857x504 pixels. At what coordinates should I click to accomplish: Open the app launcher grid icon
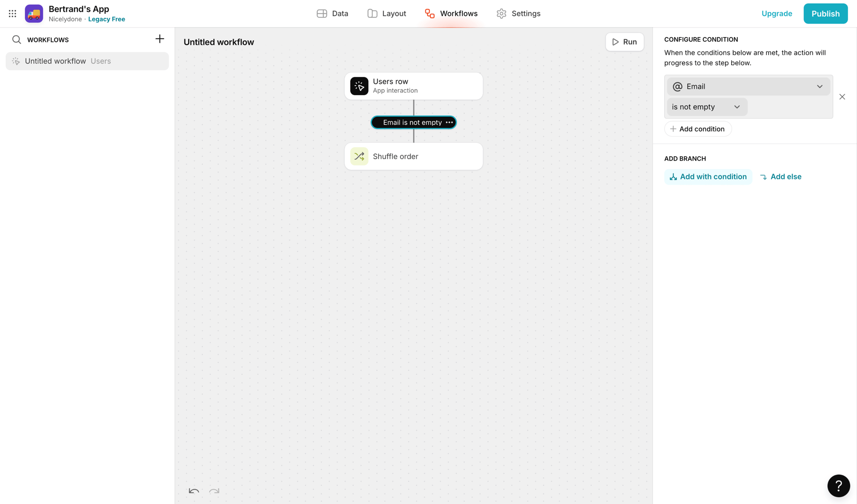pos(12,13)
